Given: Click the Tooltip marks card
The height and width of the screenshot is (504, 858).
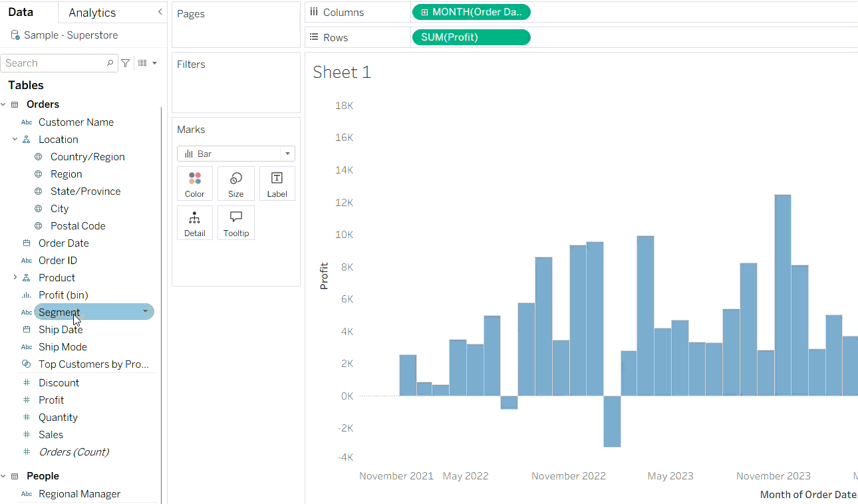Looking at the screenshot, I should point(236,223).
